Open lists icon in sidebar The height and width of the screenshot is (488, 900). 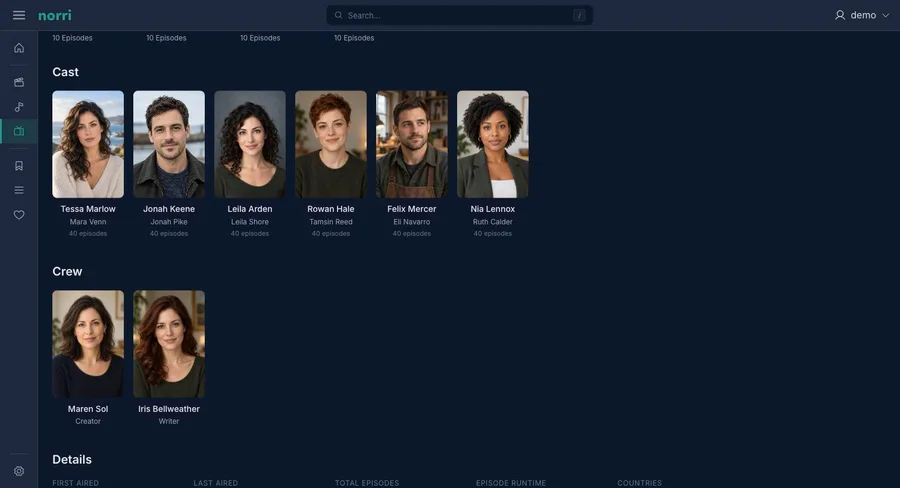(x=19, y=190)
